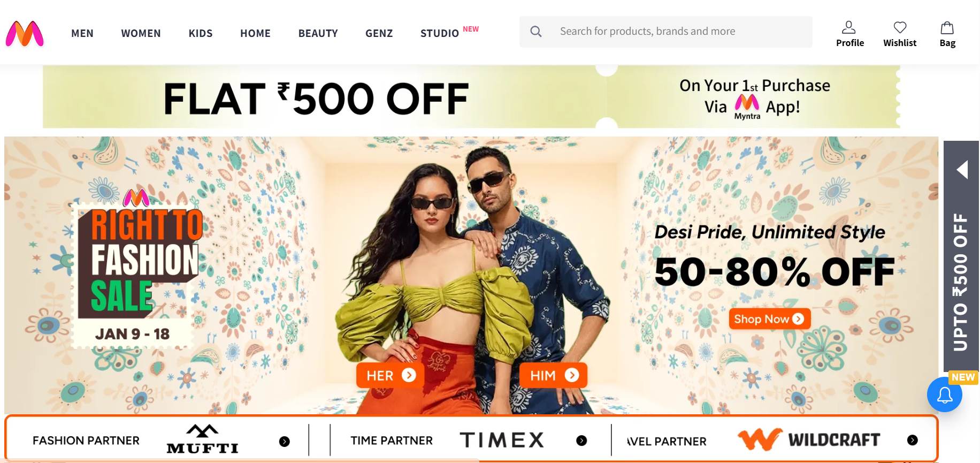Viewport: 980px width, 463px height.
Task: Click the HER button on banner
Action: tap(391, 375)
